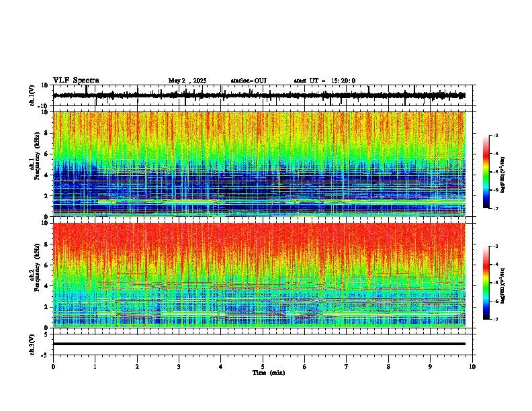Click the time axis tick label "6"
Image resolution: width=532 pixels, height=411 pixels.
[305, 367]
